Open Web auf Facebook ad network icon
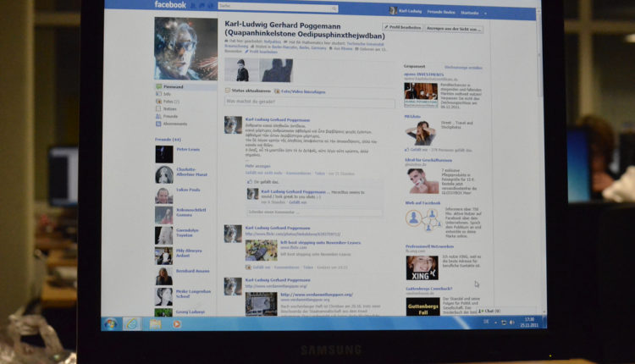 coord(422,221)
